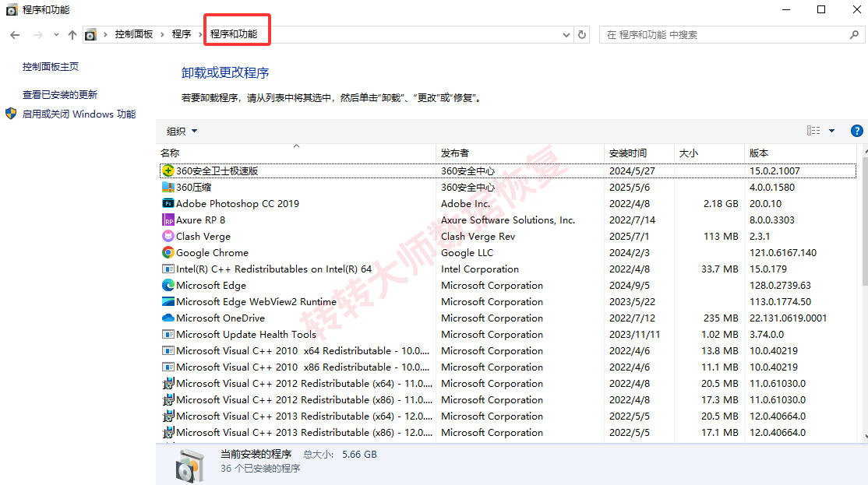Select Microsoft Visual C++ 2010 x64 Redistributable row
This screenshot has height=485, width=868.
pos(507,350)
